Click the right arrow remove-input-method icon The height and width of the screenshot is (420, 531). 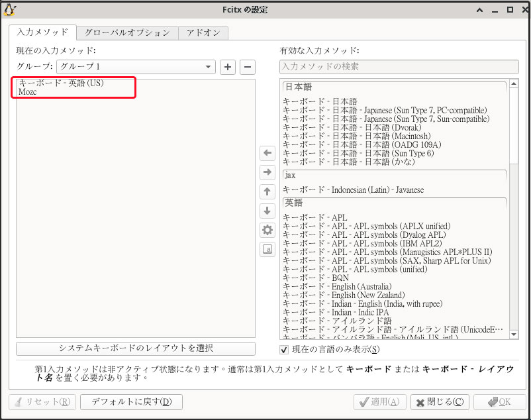267,172
